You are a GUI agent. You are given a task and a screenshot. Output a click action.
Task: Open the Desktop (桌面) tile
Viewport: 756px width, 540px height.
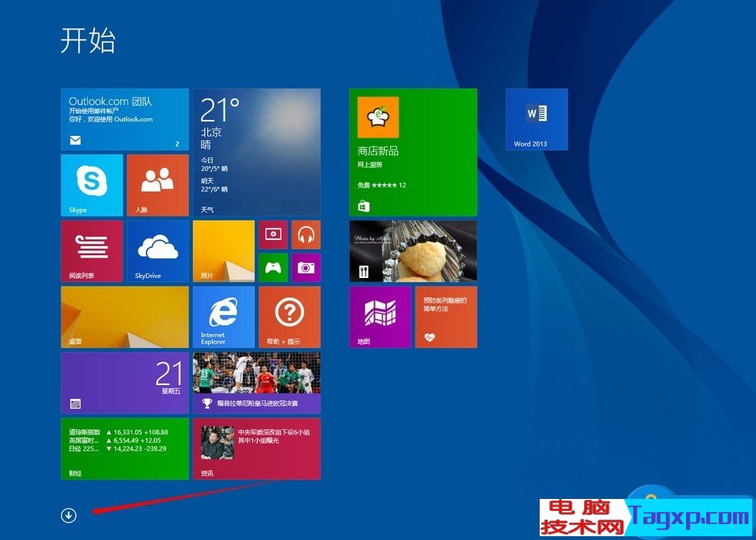coord(124,317)
